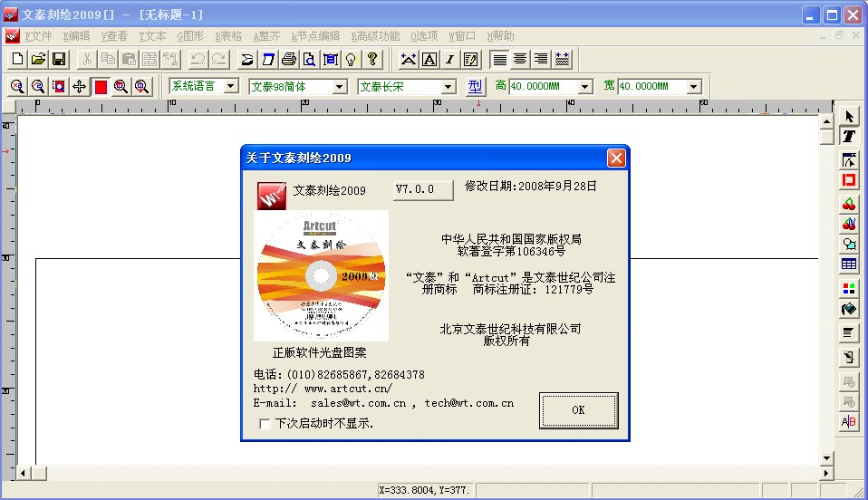This screenshot has width=868, height=500.
Task: Click OK in the about dialog
Action: coord(578,409)
